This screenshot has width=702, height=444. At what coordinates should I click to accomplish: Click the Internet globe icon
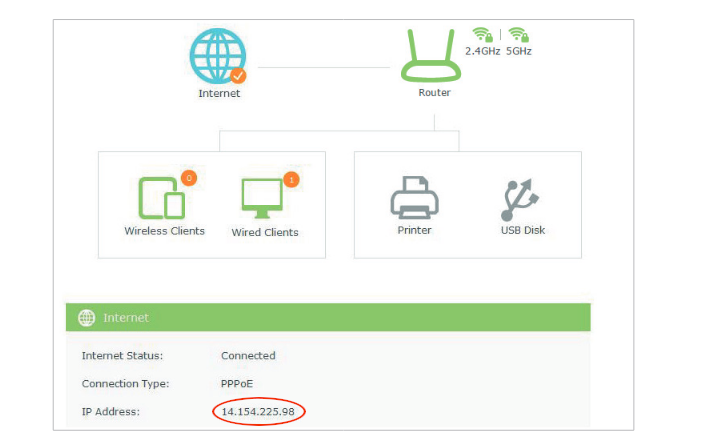[217, 54]
